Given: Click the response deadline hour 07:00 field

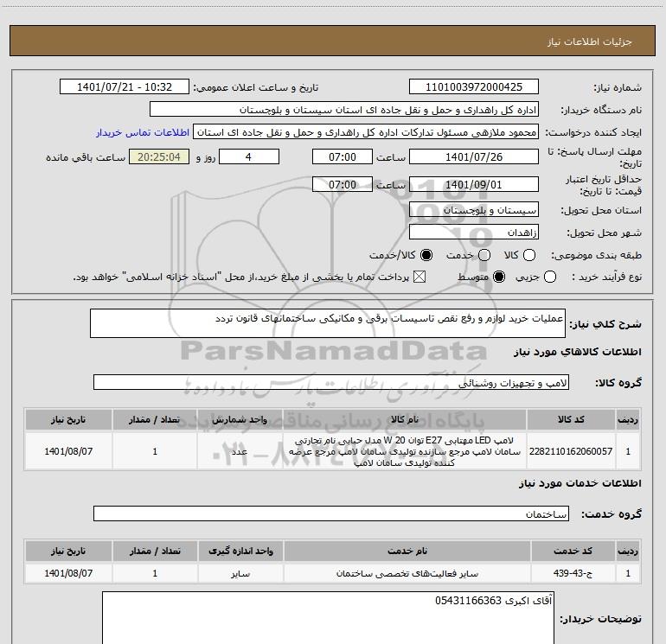Looking at the screenshot, I should pos(343,157).
